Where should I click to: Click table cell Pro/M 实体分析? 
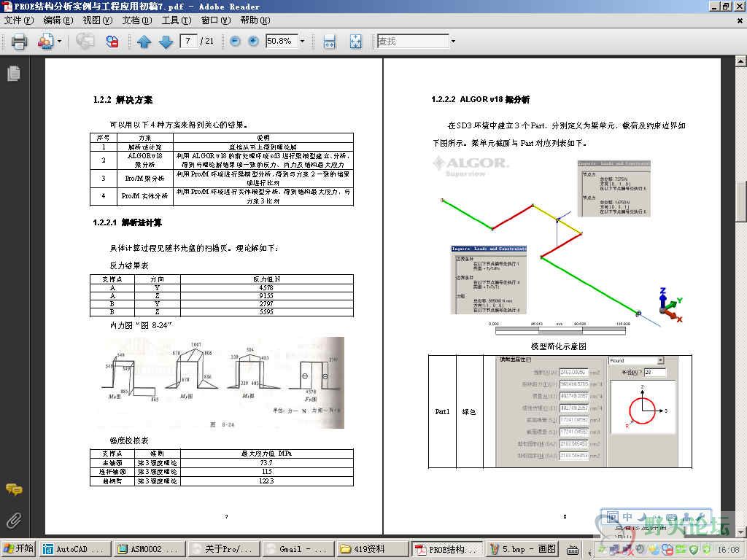click(x=145, y=195)
